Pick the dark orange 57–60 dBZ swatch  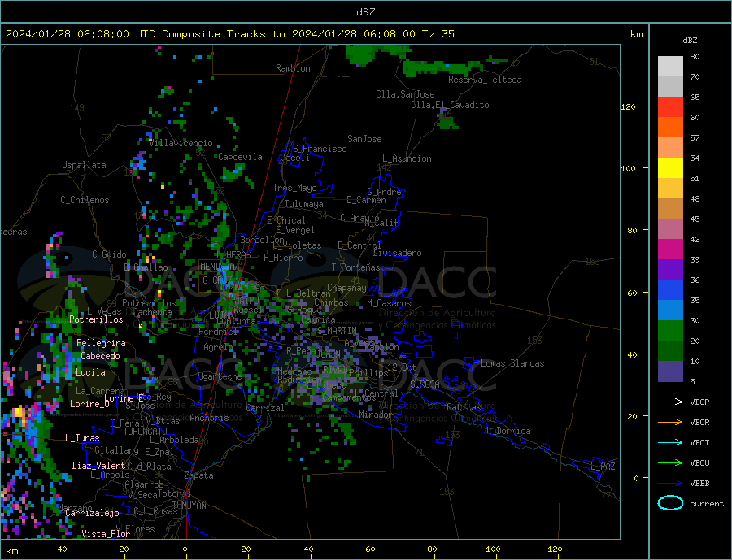(670, 128)
